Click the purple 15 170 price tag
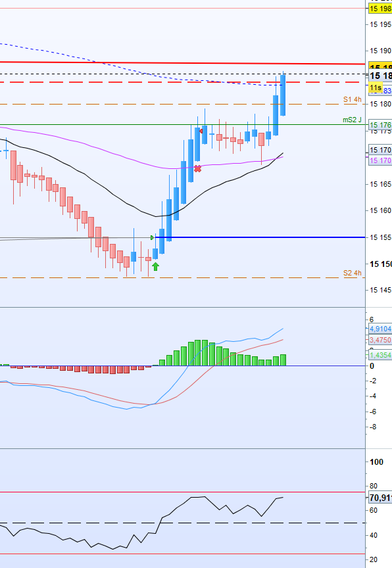The height and width of the screenshot is (568, 392). pos(380,160)
